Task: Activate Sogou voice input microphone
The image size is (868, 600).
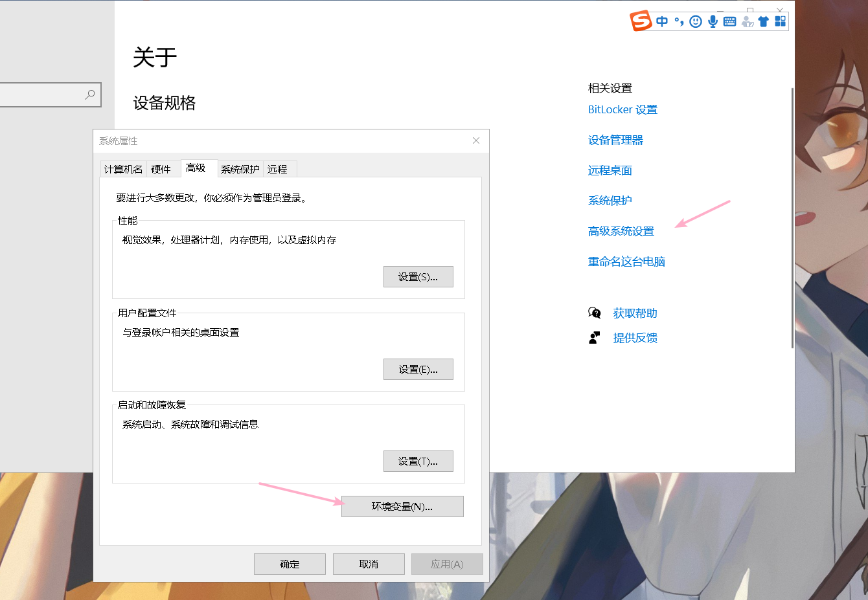Action: (x=713, y=21)
